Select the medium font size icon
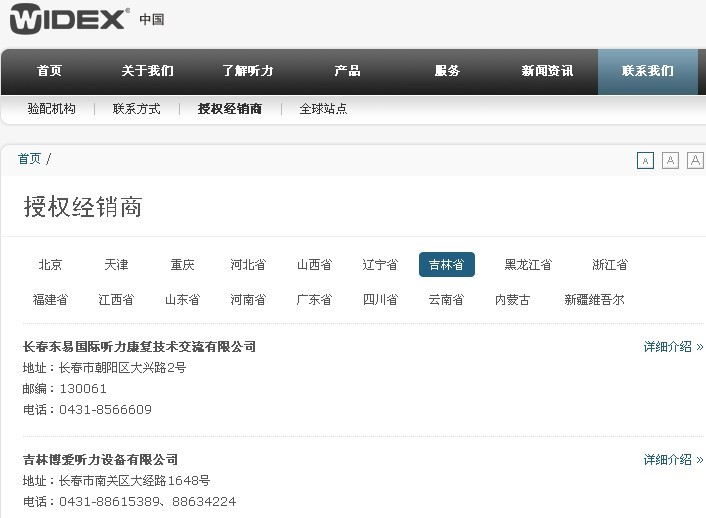 (x=670, y=160)
